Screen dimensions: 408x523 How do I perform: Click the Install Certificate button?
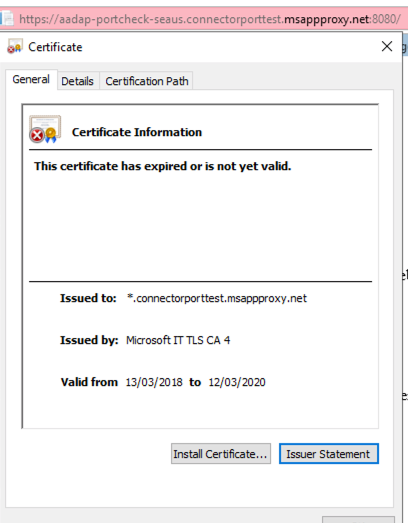[221, 454]
